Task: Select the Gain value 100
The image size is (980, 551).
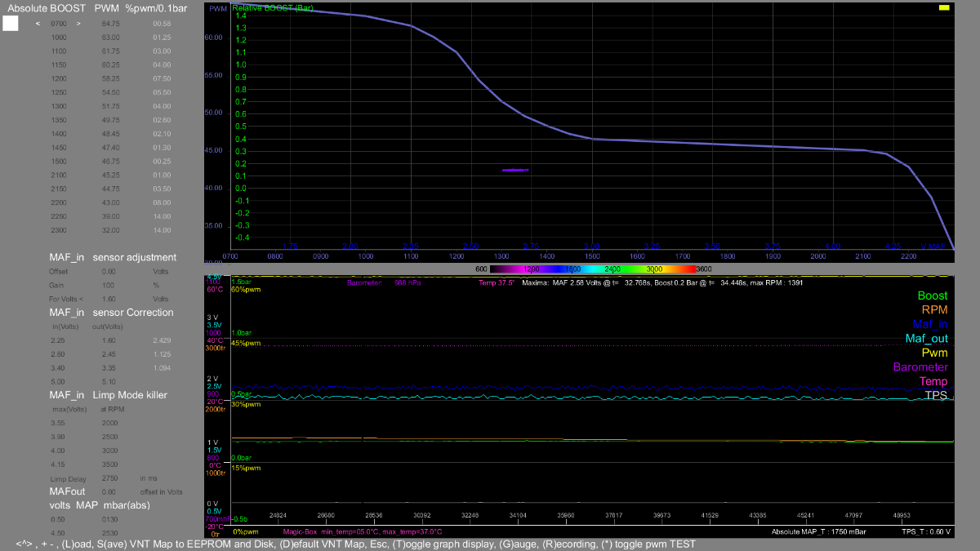Action: coord(109,285)
